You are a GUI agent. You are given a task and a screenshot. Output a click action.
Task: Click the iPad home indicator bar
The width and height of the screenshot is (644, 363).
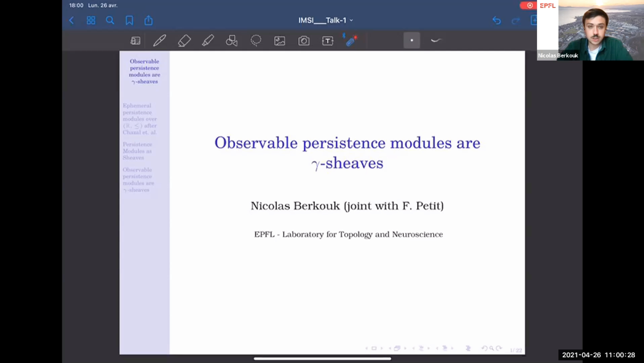tap(323, 358)
